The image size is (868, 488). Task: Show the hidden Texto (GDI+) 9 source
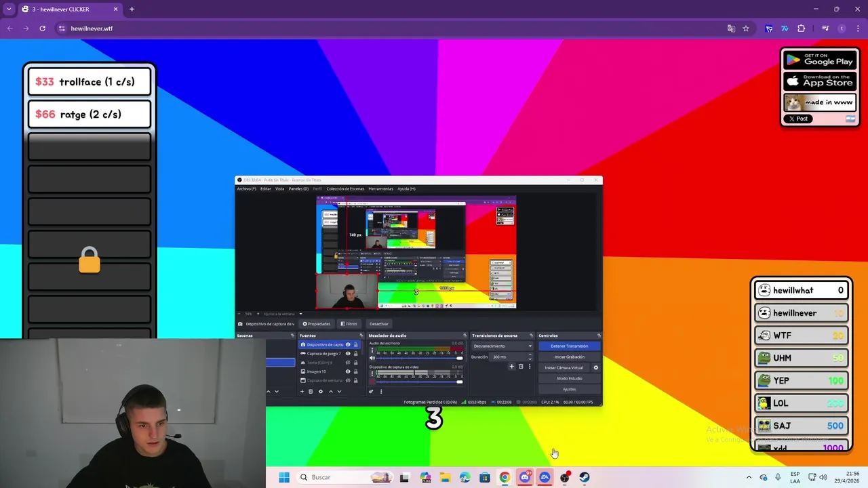pos(348,363)
